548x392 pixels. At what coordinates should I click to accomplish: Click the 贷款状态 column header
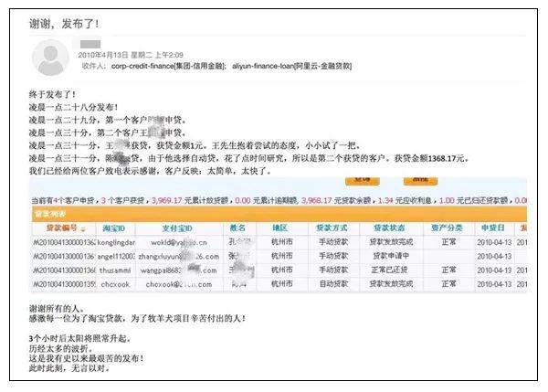coord(389,228)
